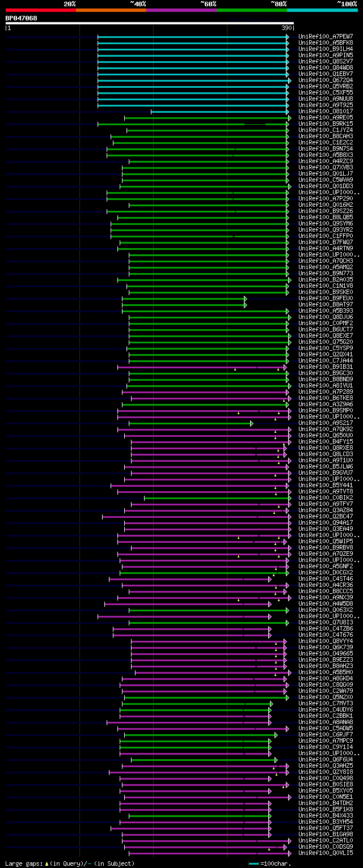Screen dimensions: 363x868
Task: Click the BP047068 query label
Action: tap(22, 18)
